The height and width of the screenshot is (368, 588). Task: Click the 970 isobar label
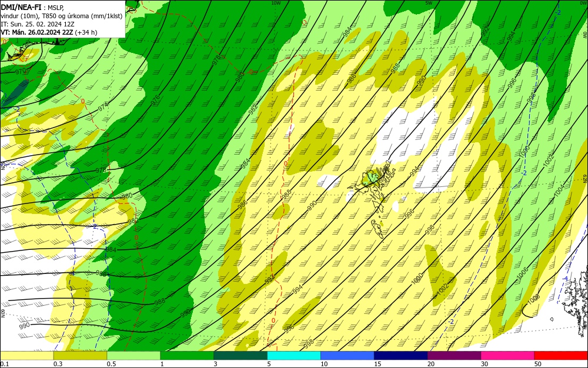[21, 71]
